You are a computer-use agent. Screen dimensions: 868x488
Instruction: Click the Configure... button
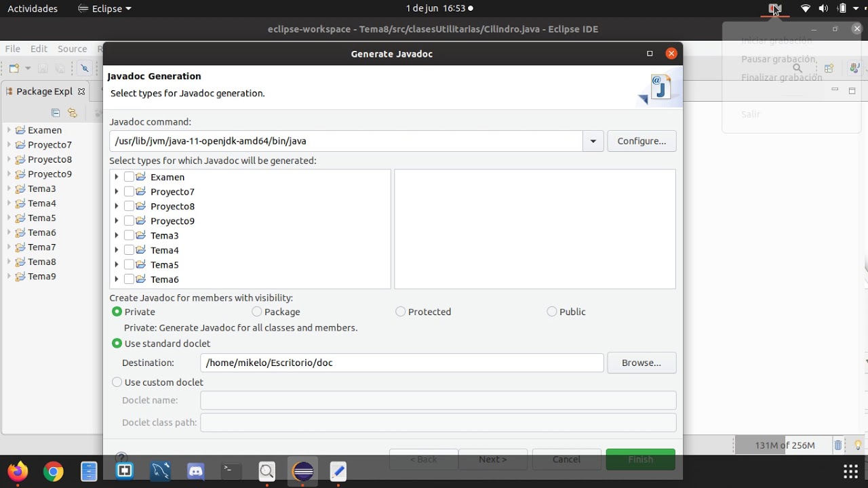[642, 141]
